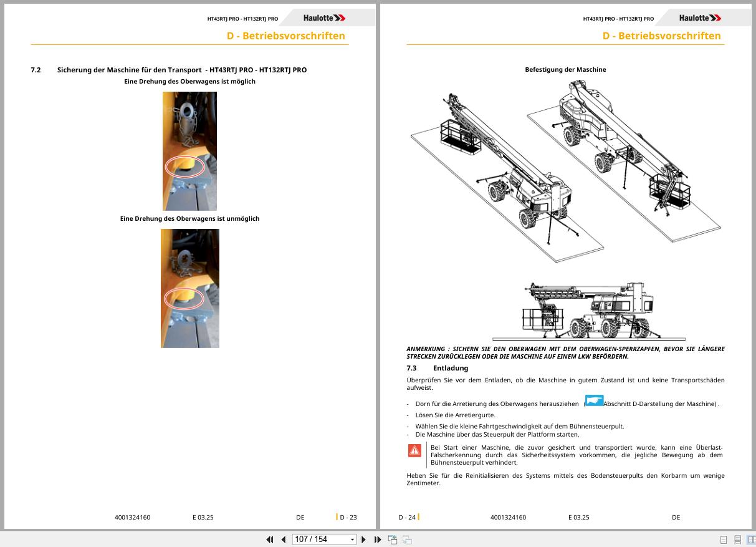756x547 pixels.
Task: Click 'Eine Drehung des Oberwagens ist unmöglich' caption
Action: click(x=189, y=219)
